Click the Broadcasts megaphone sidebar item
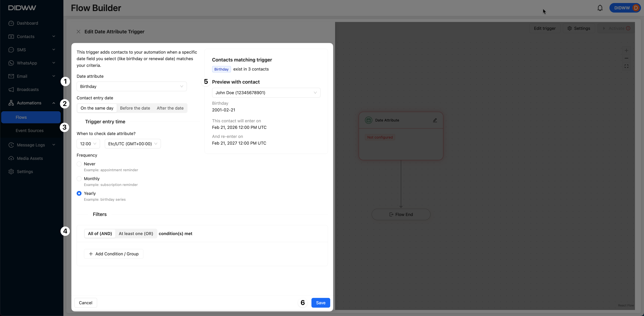Image resolution: width=644 pixels, height=316 pixels. tap(28, 89)
